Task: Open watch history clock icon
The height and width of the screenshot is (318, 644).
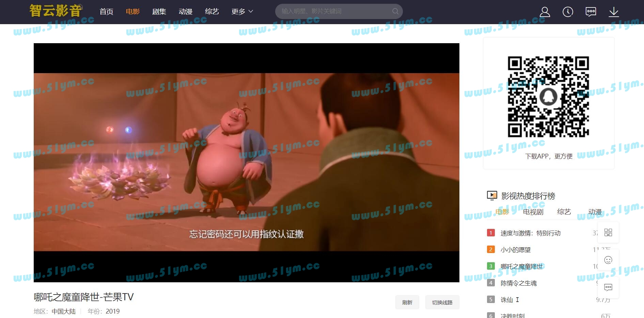Action: 568,12
